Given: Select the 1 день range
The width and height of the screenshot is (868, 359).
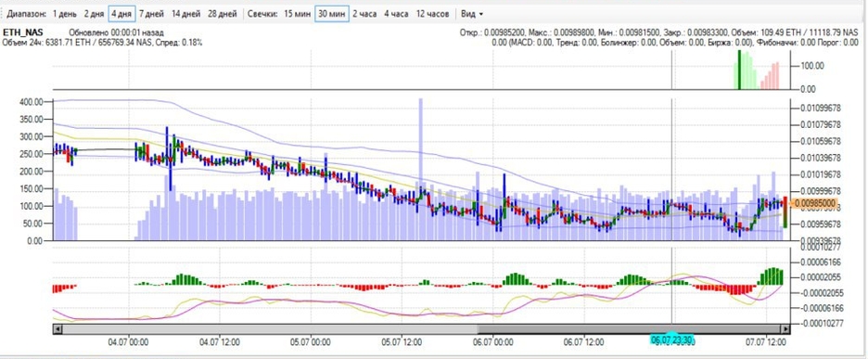Looking at the screenshot, I should tap(65, 14).
